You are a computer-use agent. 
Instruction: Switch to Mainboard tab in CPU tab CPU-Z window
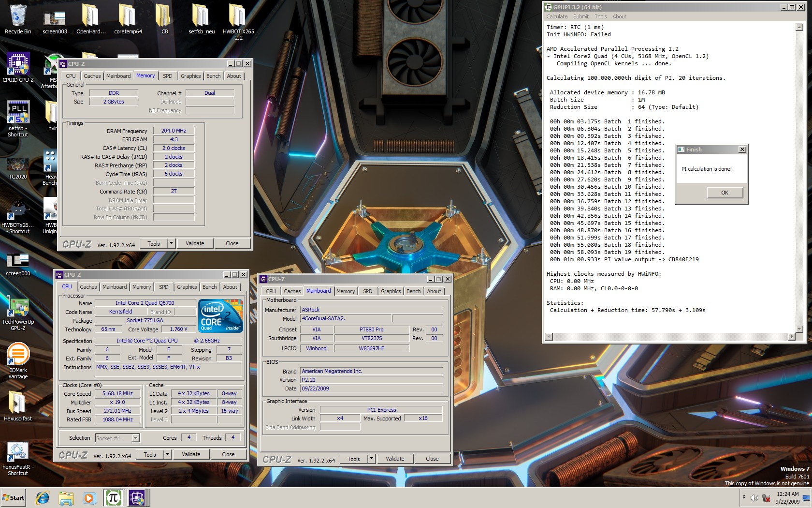point(115,287)
